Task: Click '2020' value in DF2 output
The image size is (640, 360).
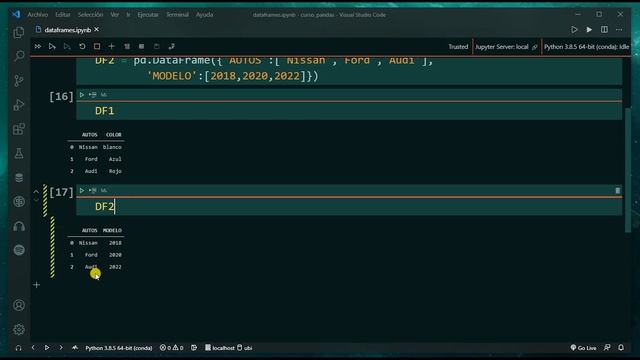Action: (x=115, y=255)
